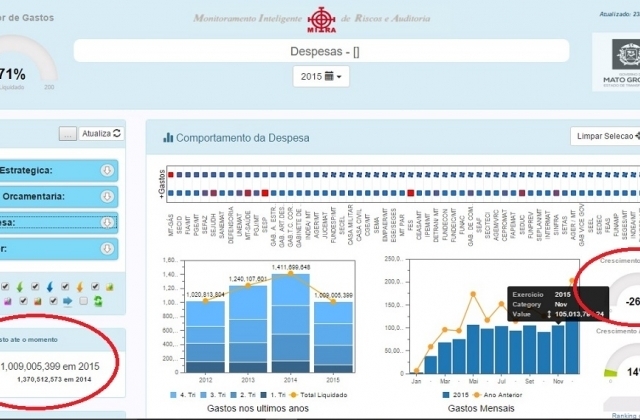Expand the Orcamentaria filter panel

click(58, 196)
